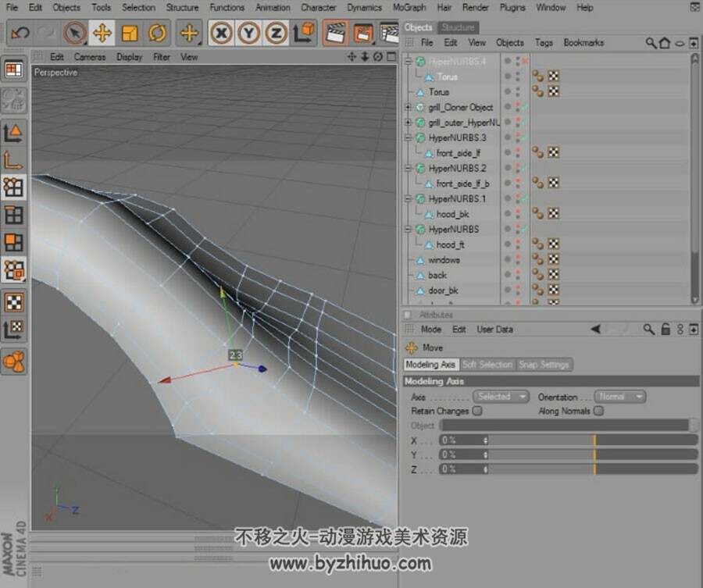703x588 pixels.
Task: Enable Along Normals checkbox
Action: tap(598, 411)
